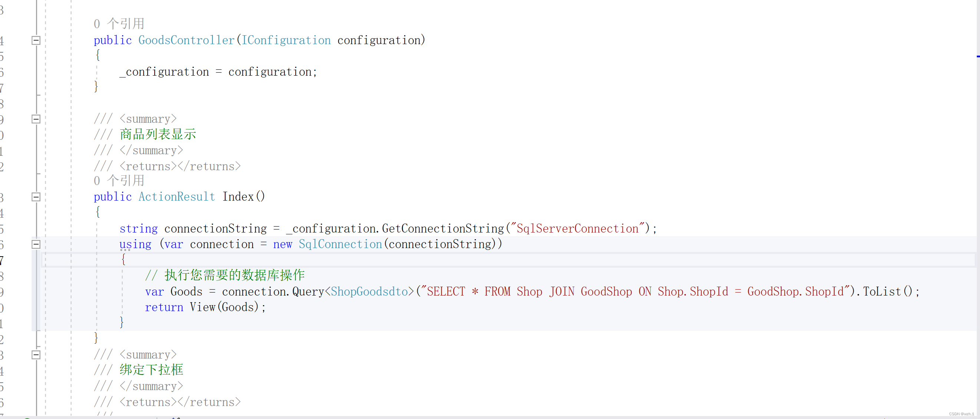This screenshot has width=980, height=419.
Task: Click the blue marker in the vertical scrollbar
Action: pyautogui.click(x=978, y=57)
